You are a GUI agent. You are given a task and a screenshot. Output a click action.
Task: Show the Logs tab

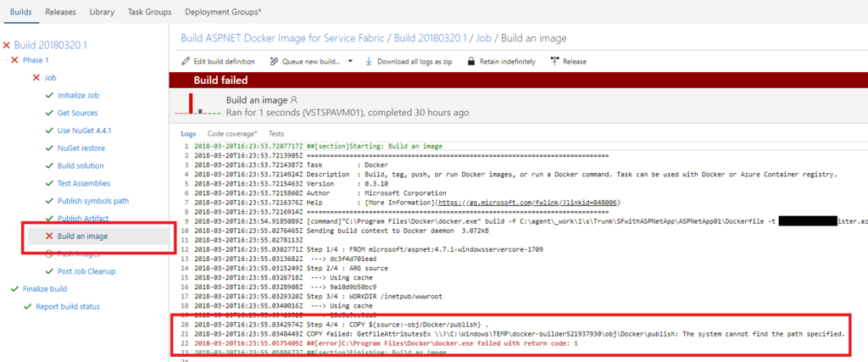pos(189,133)
